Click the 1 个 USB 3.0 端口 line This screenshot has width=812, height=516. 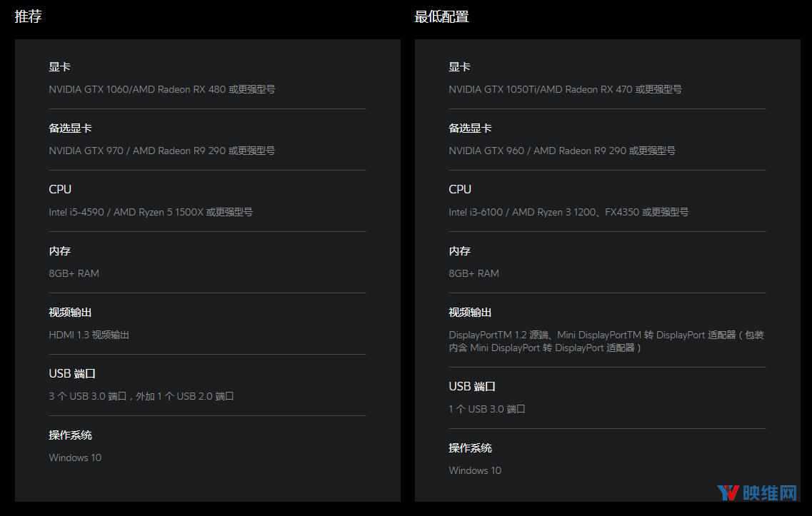tap(486, 409)
